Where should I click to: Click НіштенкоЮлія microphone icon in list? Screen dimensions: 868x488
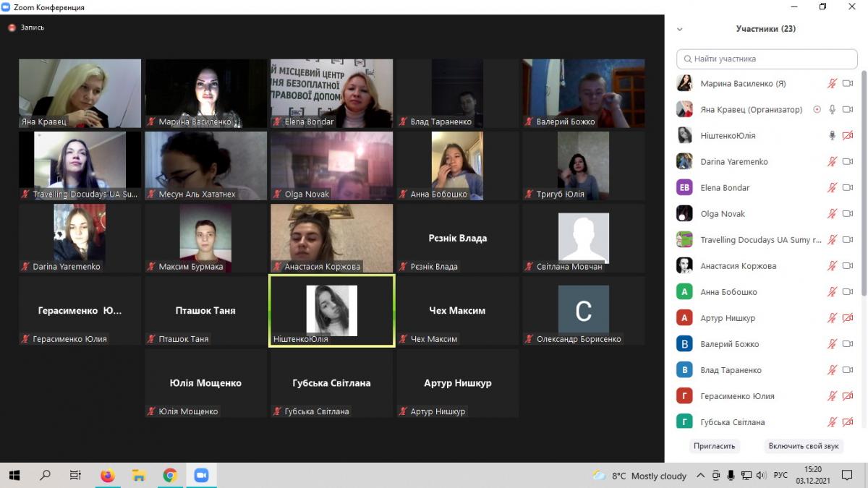833,136
